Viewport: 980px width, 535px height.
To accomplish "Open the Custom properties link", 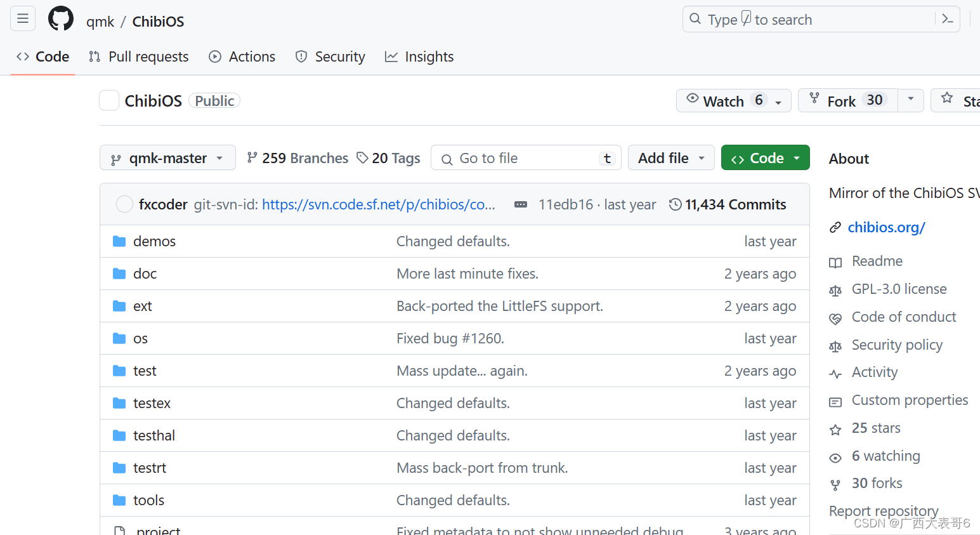I will [910, 400].
